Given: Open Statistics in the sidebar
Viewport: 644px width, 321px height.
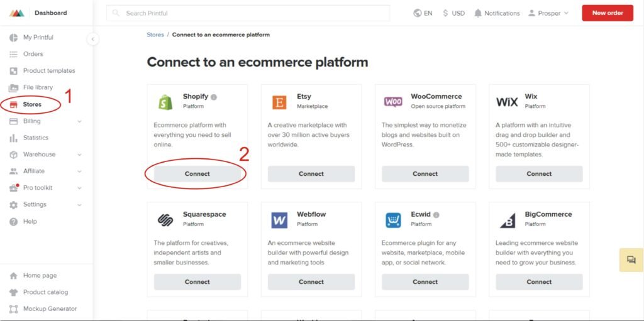Looking at the screenshot, I should click(x=35, y=138).
